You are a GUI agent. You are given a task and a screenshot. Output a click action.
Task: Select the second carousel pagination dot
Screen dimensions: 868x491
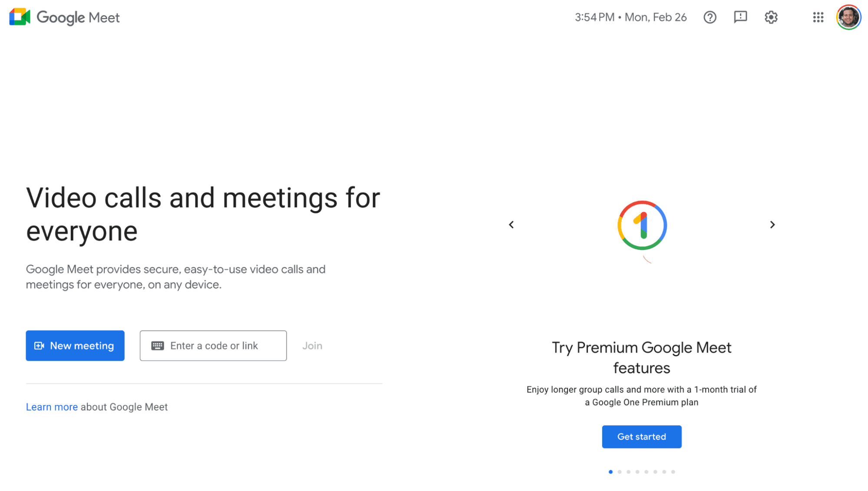pos(620,472)
